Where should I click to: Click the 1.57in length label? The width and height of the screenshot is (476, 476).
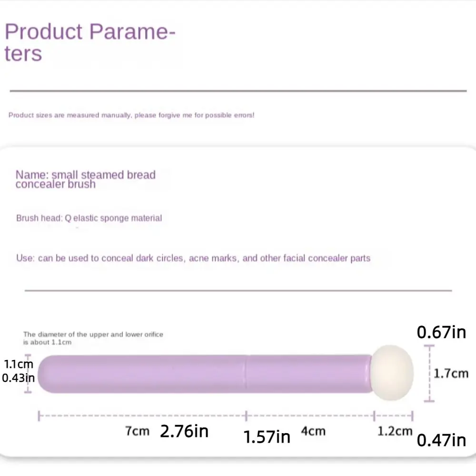[x=267, y=437]
